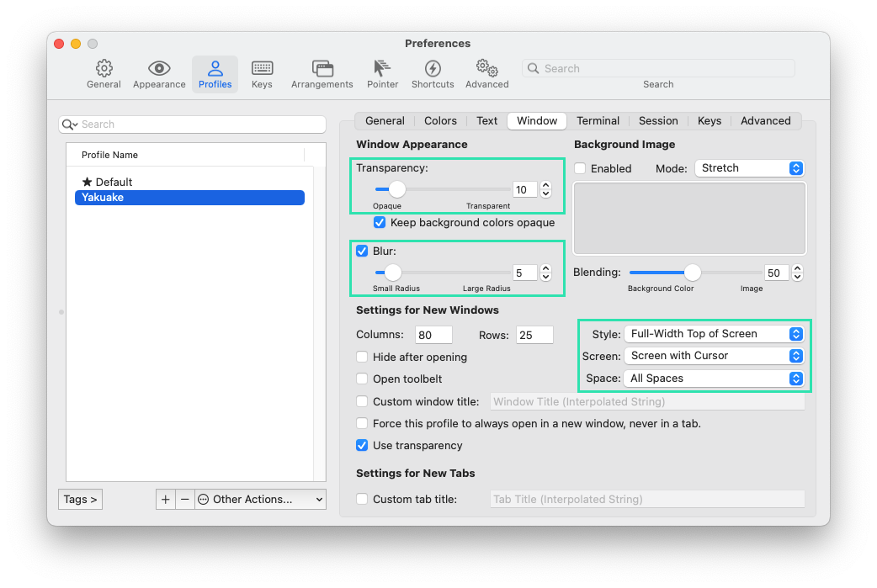Image resolution: width=877 pixels, height=588 pixels.
Task: Open the Other Actions menu
Action: (259, 499)
